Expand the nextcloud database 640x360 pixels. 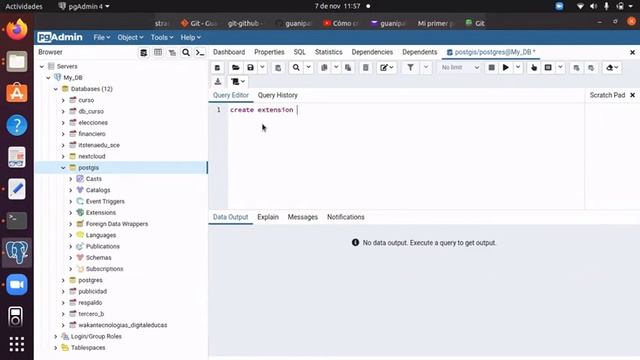[x=63, y=156]
